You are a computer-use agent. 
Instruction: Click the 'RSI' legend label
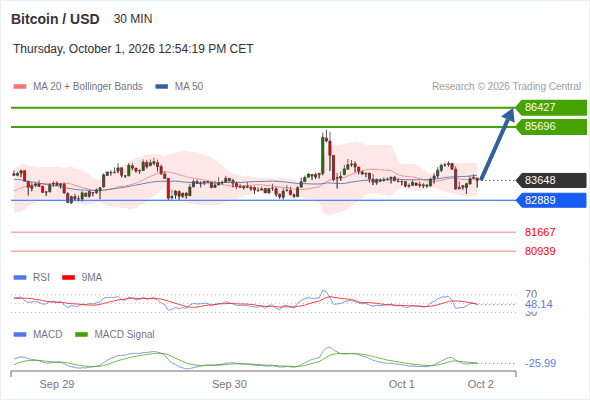pyautogui.click(x=41, y=278)
